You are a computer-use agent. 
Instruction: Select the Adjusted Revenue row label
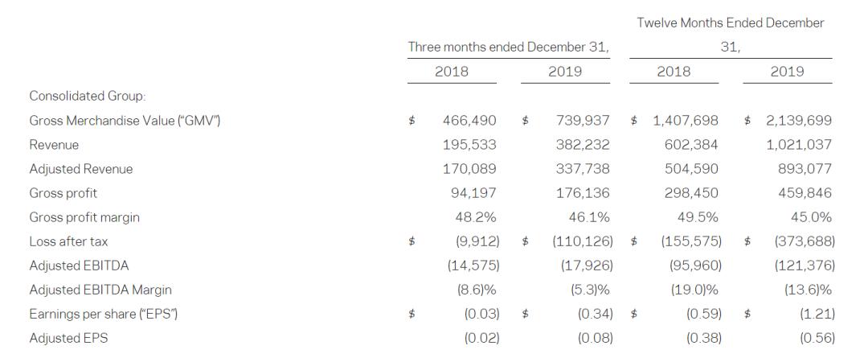click(x=81, y=169)
